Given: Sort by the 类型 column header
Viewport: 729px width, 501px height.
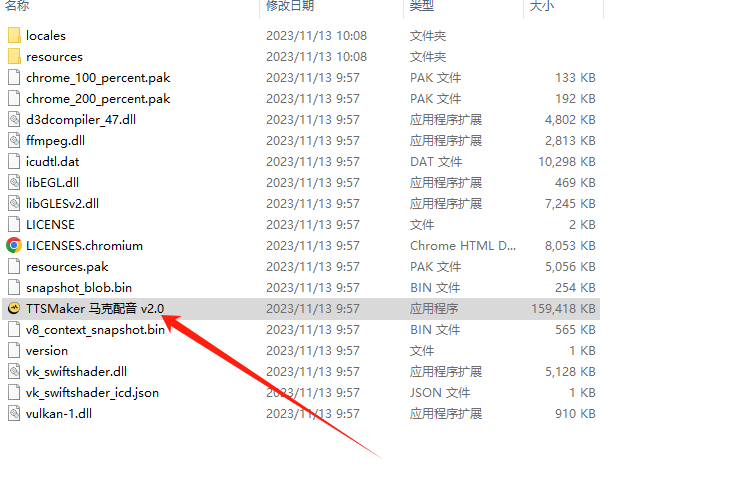Looking at the screenshot, I should pos(422,6).
